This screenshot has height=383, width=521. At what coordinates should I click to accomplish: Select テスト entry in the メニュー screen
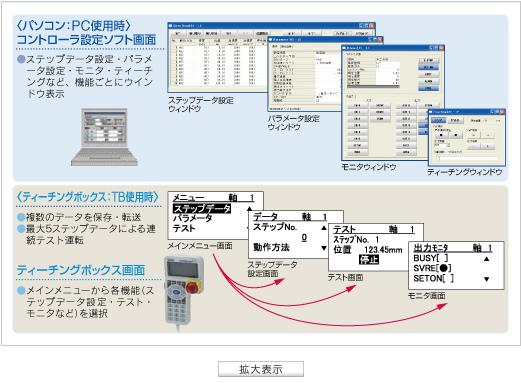click(x=184, y=229)
